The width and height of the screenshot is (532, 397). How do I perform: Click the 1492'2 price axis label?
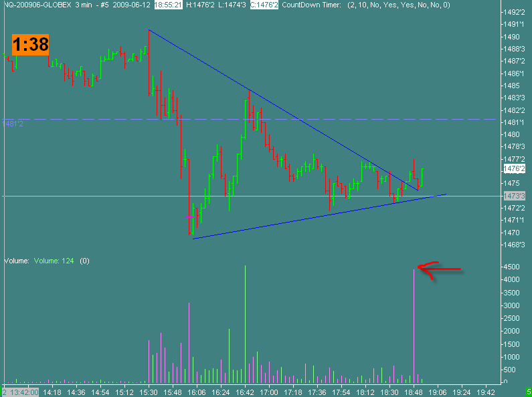point(513,12)
